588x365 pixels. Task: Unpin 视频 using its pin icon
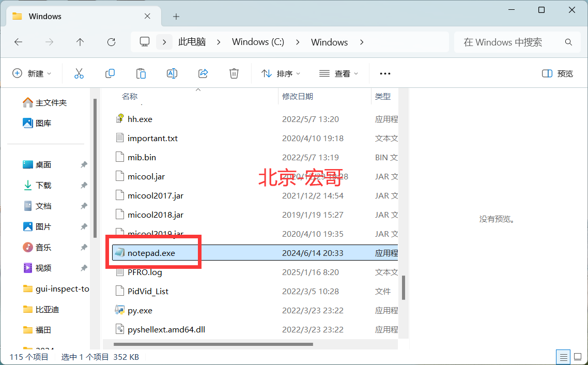tap(84, 268)
